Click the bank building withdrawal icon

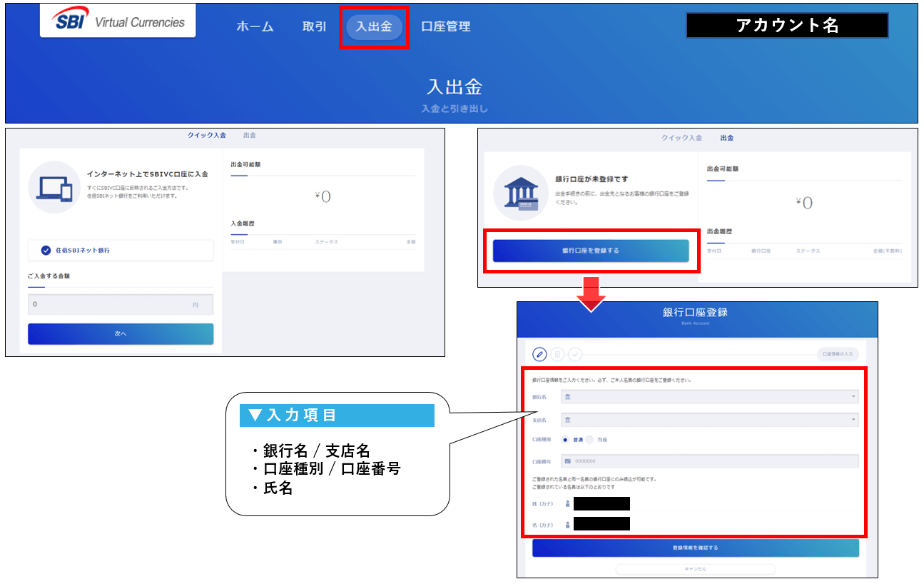click(519, 193)
